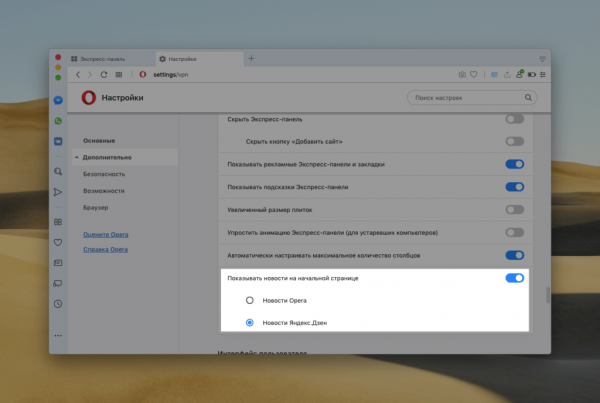Image resolution: width=600 pixels, height=403 pixels.
Task: Select the 'Новости Opera' radio button
Action: (x=249, y=300)
